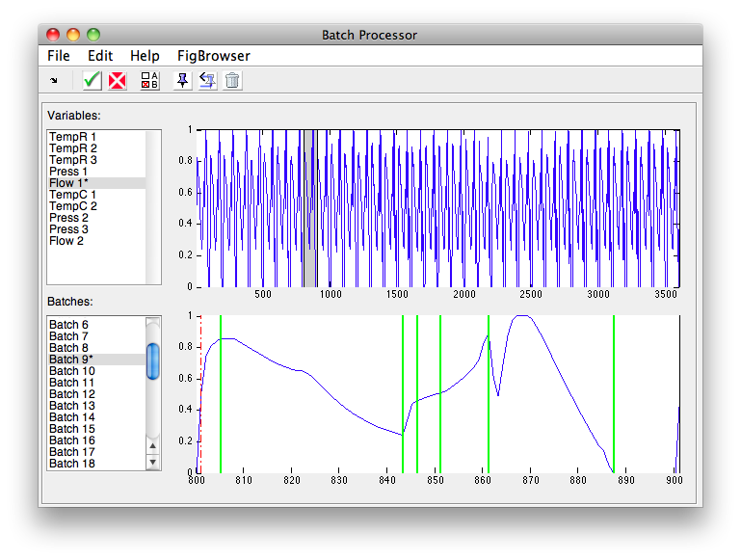Image resolution: width=741 pixels, height=560 pixels.
Task: Click the red dashed marker line at 801
Action: [200, 405]
